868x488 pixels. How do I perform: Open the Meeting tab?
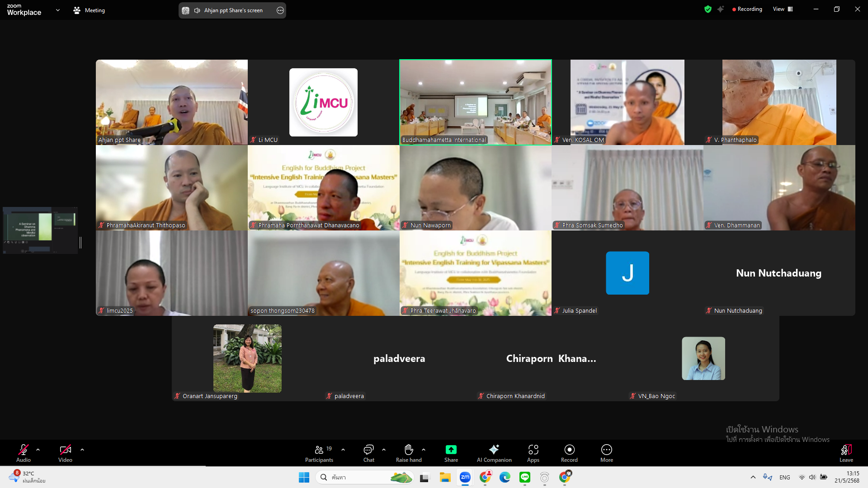click(x=89, y=10)
